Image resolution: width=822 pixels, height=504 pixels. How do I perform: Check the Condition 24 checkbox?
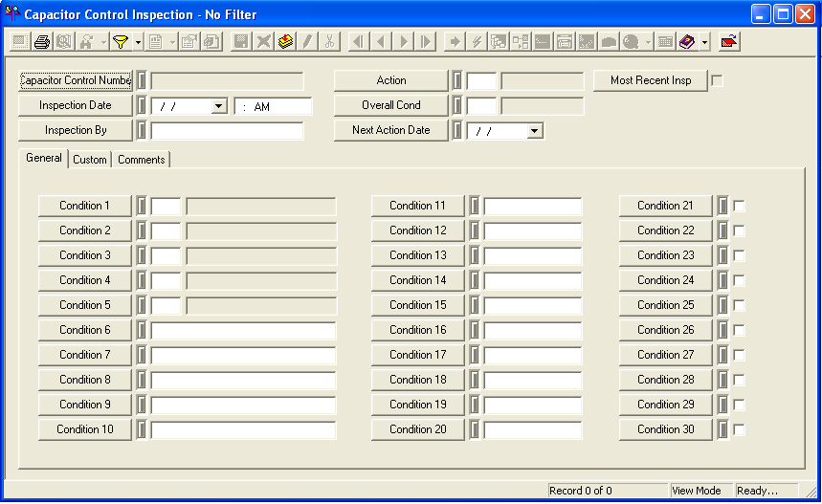[739, 280]
